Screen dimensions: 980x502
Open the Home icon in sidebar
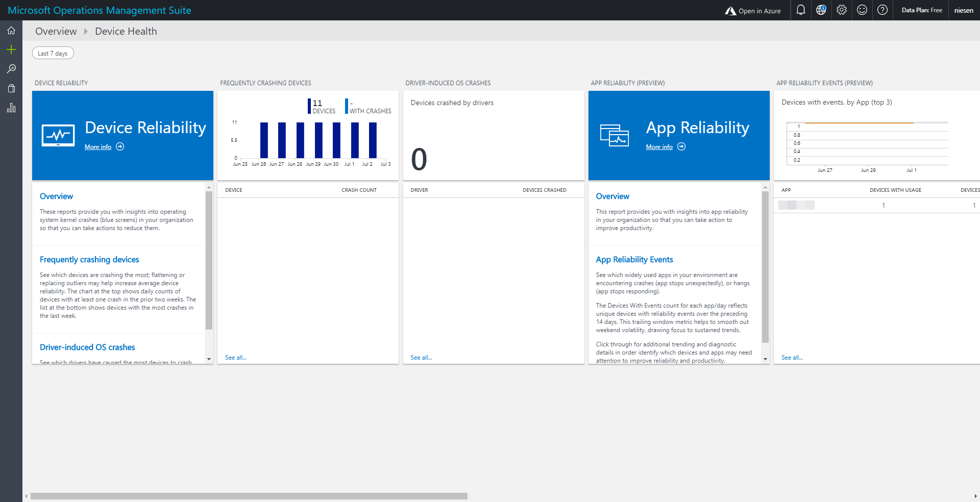pos(11,31)
